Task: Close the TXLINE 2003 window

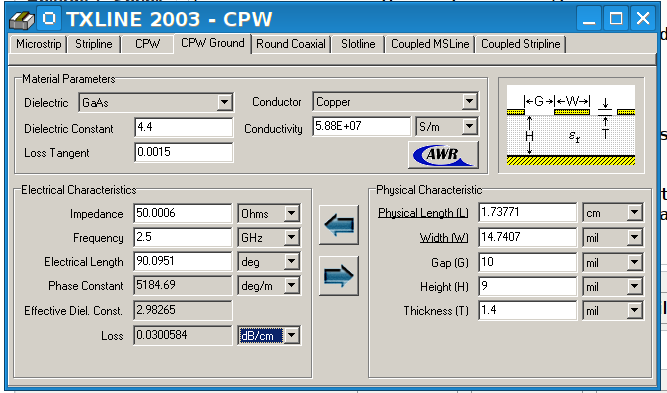Action: pyautogui.click(x=643, y=18)
